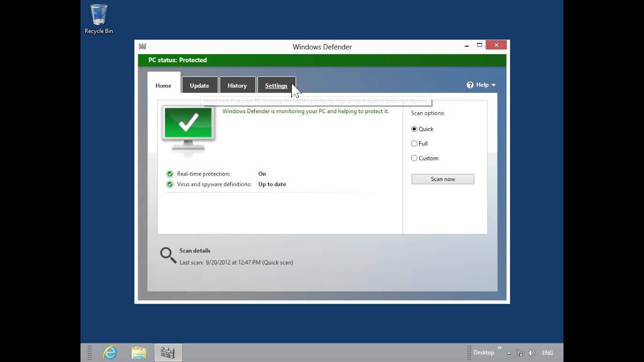This screenshot has height=362, width=644.
Task: Click the ENG language indicator
Action: (547, 353)
